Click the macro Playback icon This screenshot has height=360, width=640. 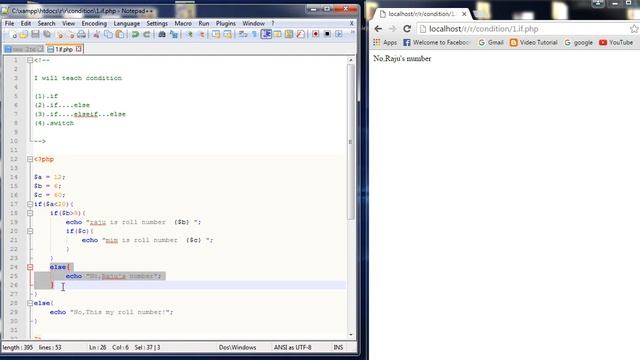(x=338, y=35)
